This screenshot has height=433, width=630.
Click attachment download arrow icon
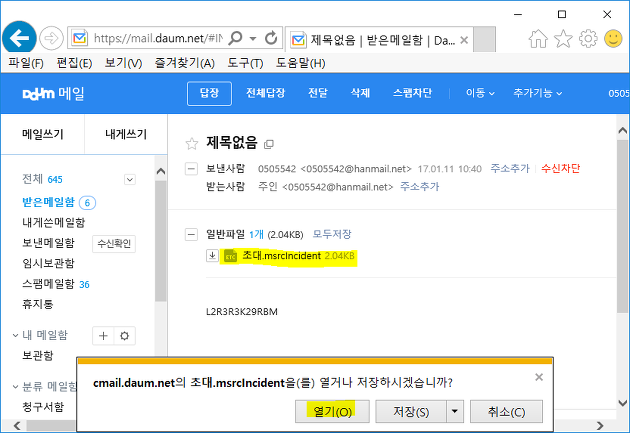click(212, 255)
